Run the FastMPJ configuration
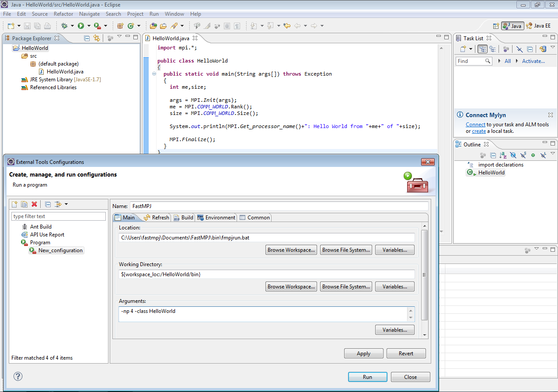This screenshot has width=558, height=392. (x=368, y=377)
